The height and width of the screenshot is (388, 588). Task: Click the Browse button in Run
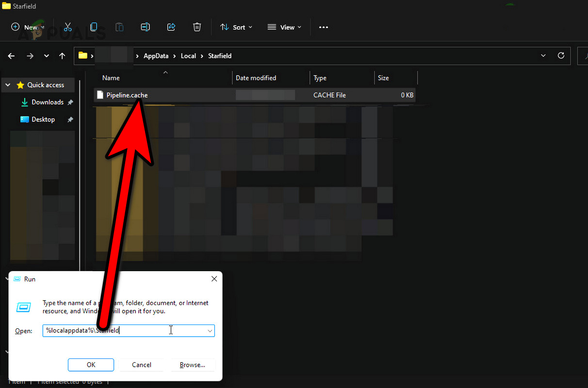click(x=193, y=364)
